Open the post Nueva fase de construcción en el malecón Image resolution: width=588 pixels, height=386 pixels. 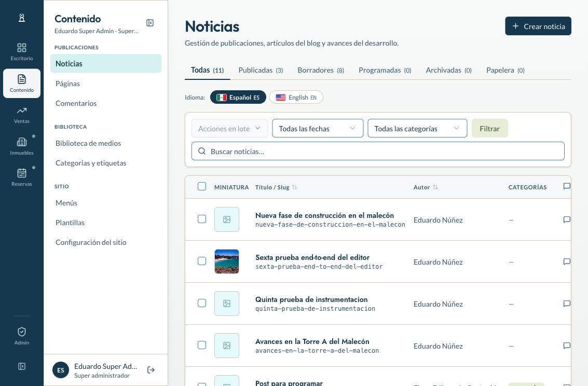pos(324,215)
